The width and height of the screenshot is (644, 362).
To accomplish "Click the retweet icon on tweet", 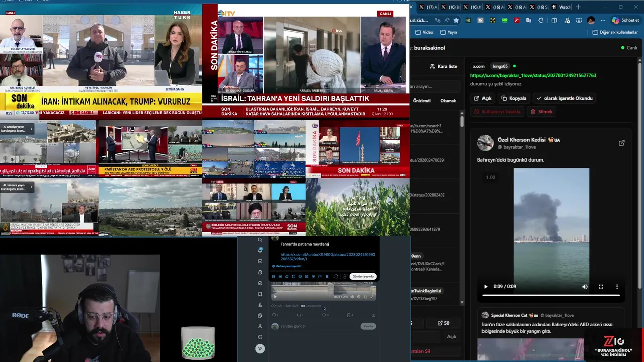I will [299, 315].
